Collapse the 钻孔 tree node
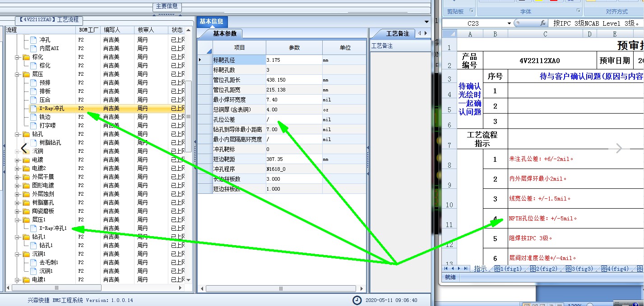The width and height of the screenshot is (644, 306). (18, 134)
